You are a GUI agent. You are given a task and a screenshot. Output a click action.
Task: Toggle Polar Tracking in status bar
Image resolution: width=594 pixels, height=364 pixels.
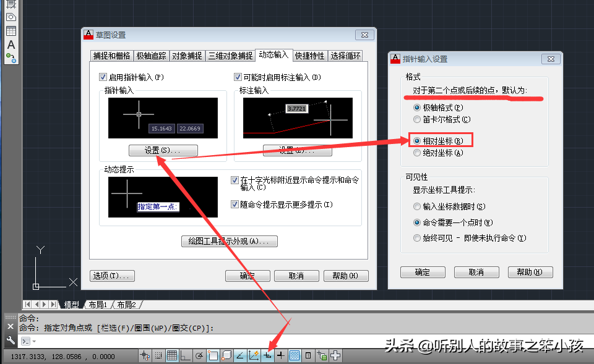click(199, 355)
